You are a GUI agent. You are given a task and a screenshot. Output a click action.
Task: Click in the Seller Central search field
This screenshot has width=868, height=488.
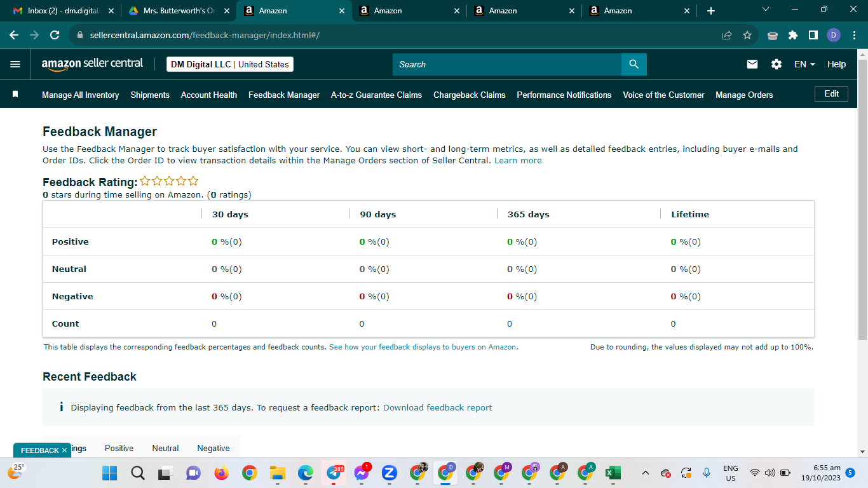point(507,64)
